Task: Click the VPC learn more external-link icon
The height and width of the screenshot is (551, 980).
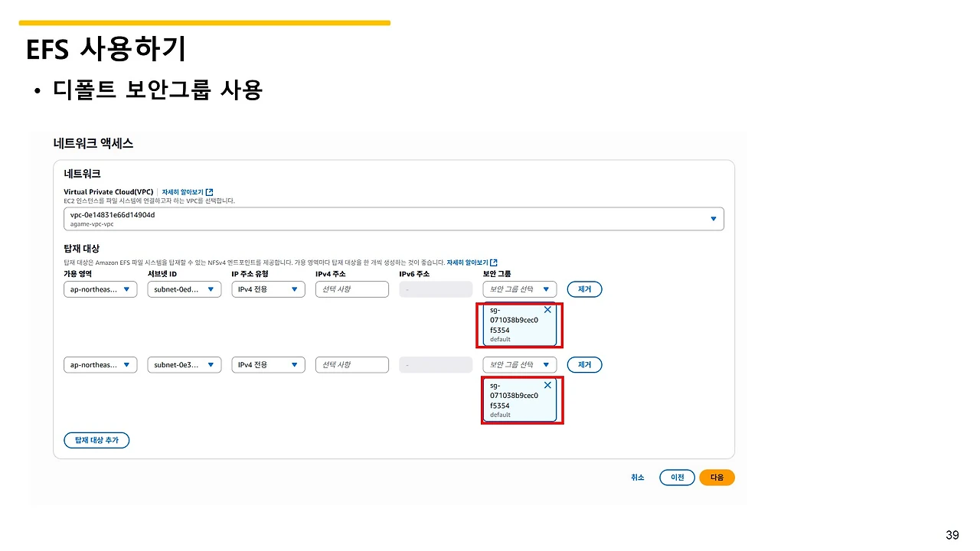Action: point(210,191)
